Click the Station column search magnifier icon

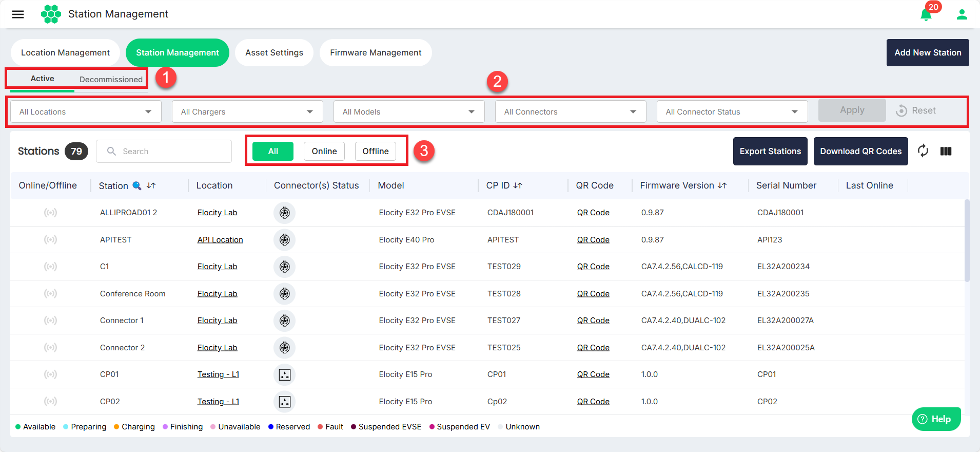(137, 185)
